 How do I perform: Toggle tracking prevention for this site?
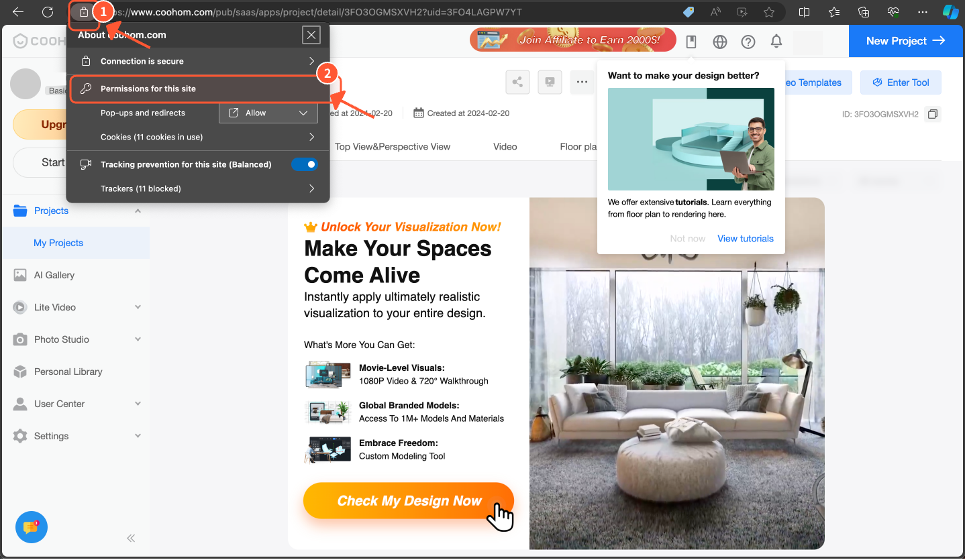304,164
